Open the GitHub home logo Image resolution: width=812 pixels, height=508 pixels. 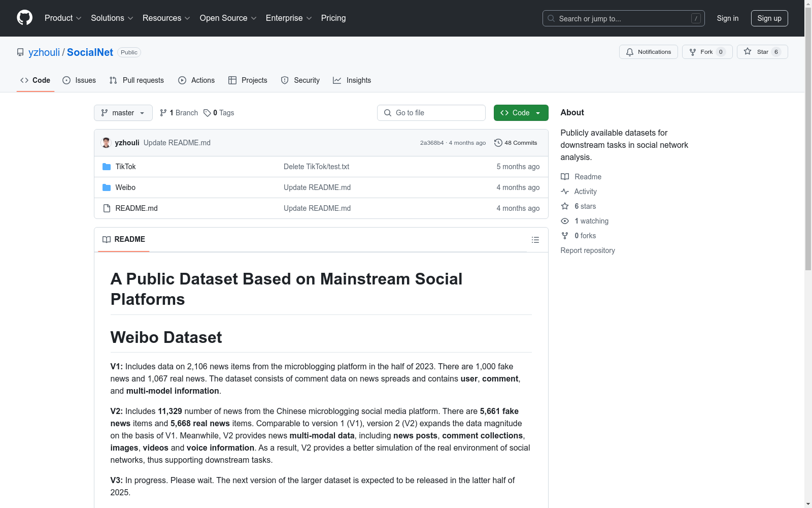(x=24, y=18)
